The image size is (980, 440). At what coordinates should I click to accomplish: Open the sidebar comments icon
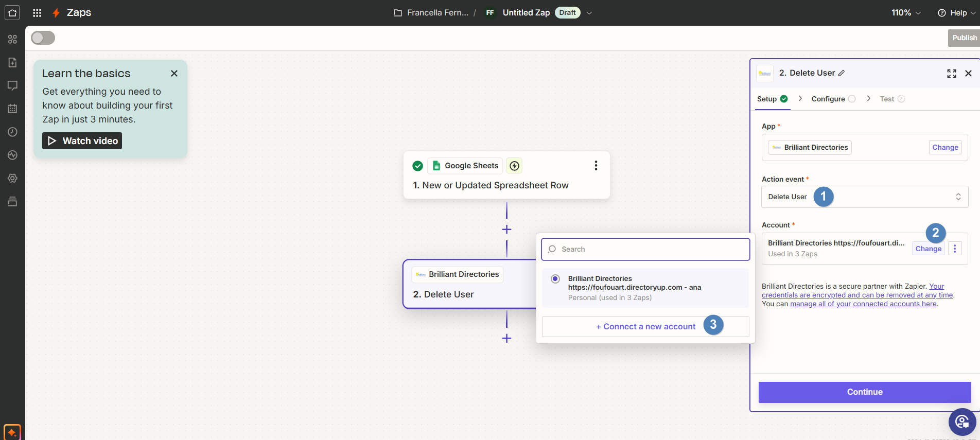pyautogui.click(x=12, y=85)
